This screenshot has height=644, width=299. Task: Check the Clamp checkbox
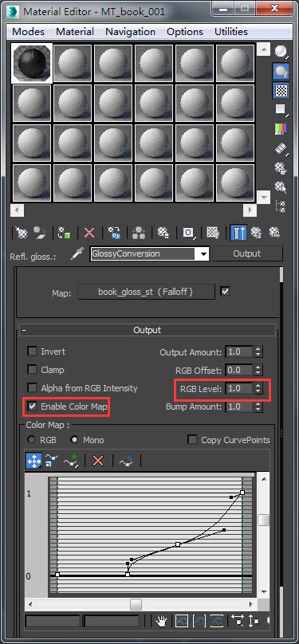pyautogui.click(x=32, y=370)
